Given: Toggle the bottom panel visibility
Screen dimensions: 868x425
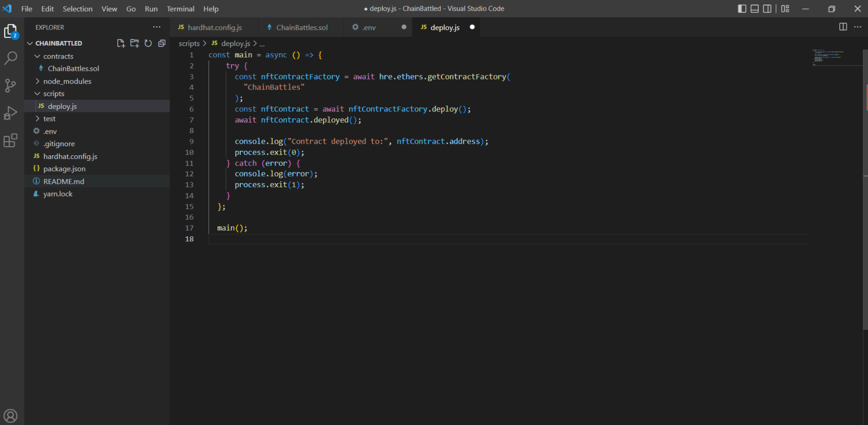Looking at the screenshot, I should tap(755, 9).
